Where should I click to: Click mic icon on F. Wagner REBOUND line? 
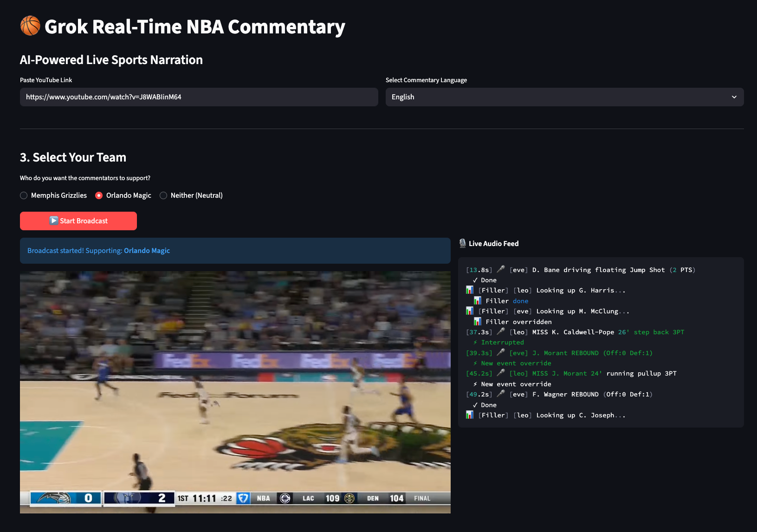coord(501,394)
